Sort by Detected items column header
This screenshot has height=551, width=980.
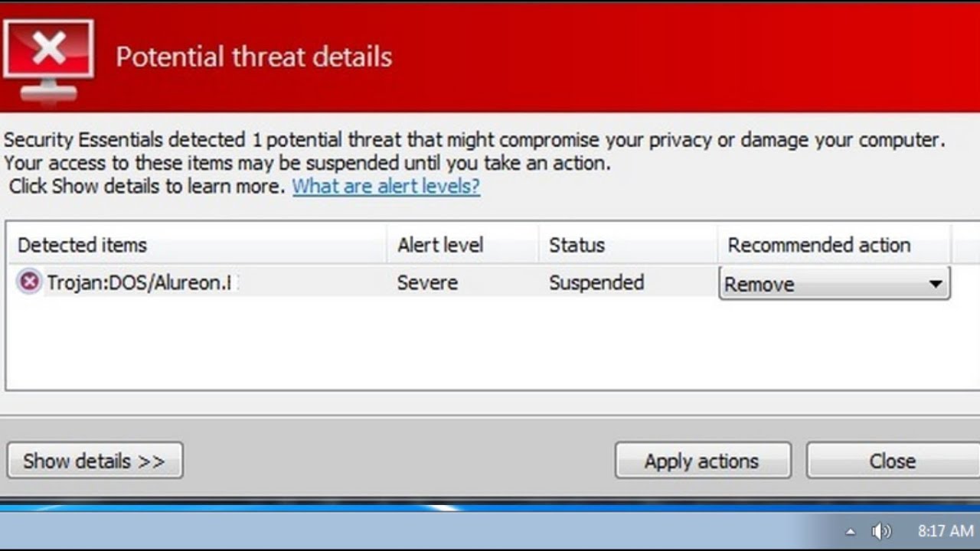click(197, 245)
